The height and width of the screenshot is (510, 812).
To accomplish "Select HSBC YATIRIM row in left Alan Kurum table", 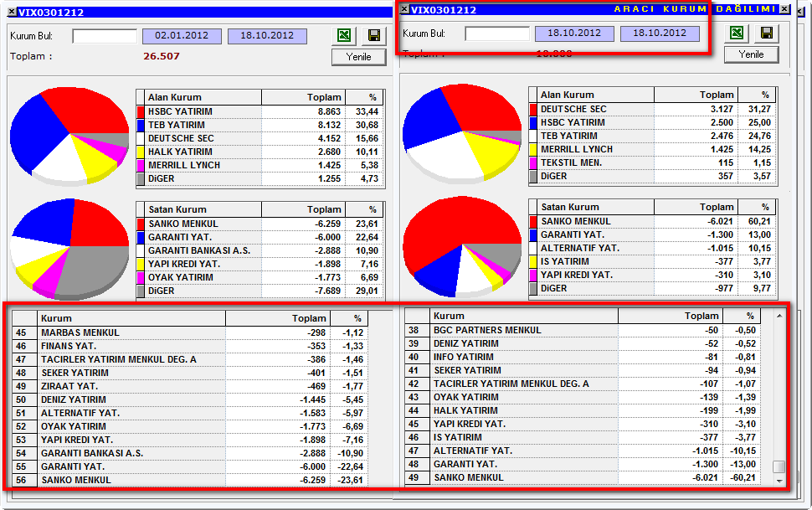I will pos(260,111).
